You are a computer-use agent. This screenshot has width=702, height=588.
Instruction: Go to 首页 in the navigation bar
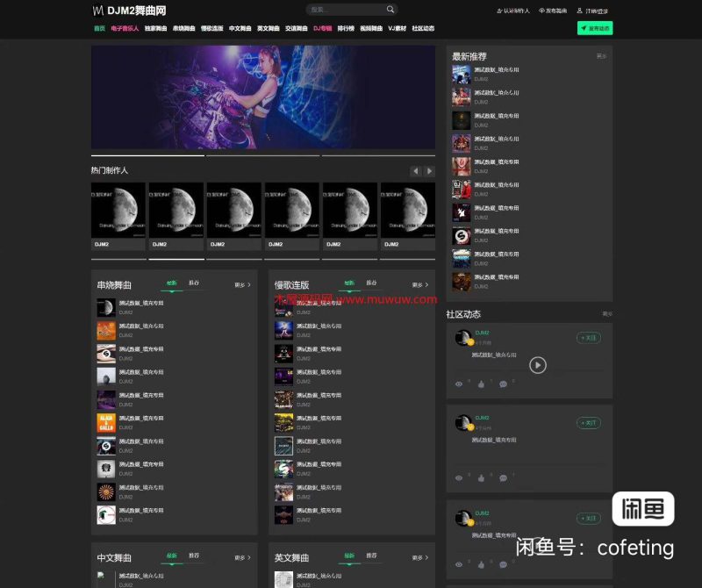[x=99, y=28]
